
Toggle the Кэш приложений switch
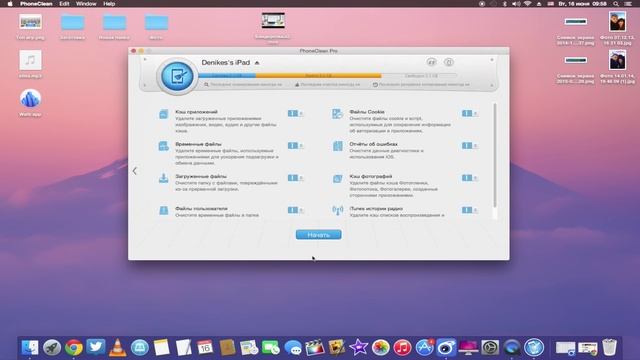click(295, 113)
